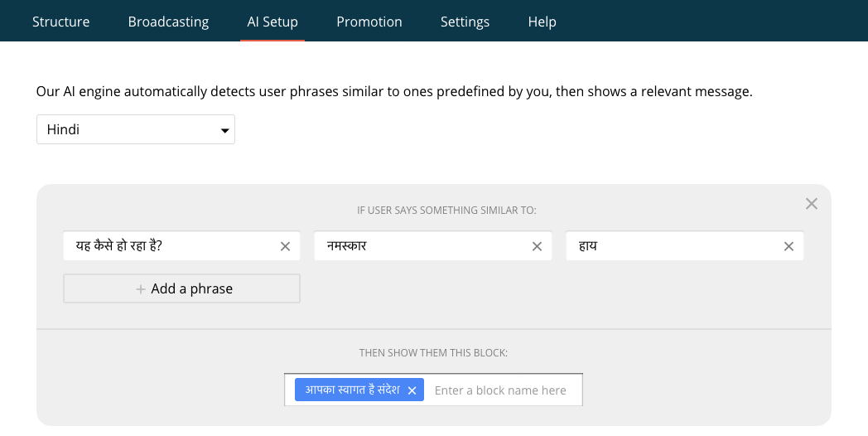Remove the phrase "यह कैसे हो रहा है?"
The width and height of the screenshot is (868, 436).
pos(285,246)
